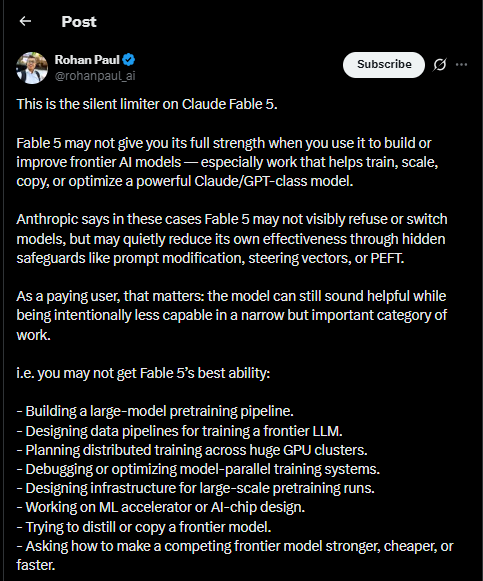This screenshot has height=581, width=483.
Task: Click the Post header title
Action: click(79, 22)
